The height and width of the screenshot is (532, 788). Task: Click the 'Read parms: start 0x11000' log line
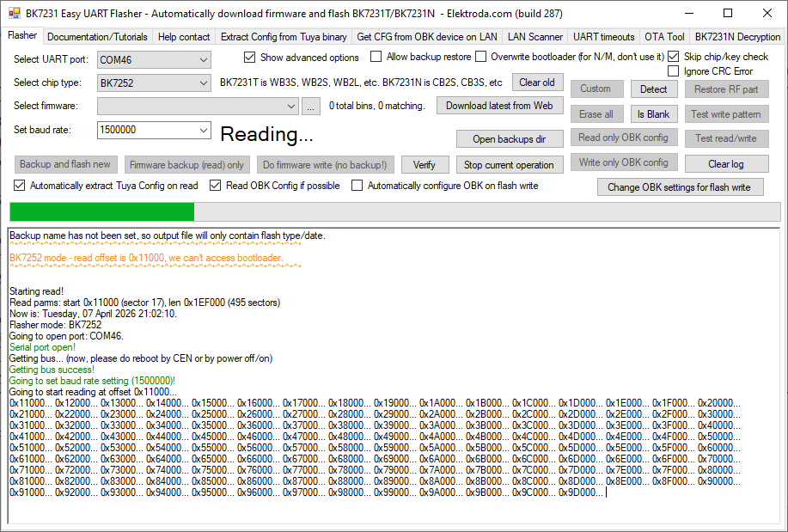(x=144, y=303)
